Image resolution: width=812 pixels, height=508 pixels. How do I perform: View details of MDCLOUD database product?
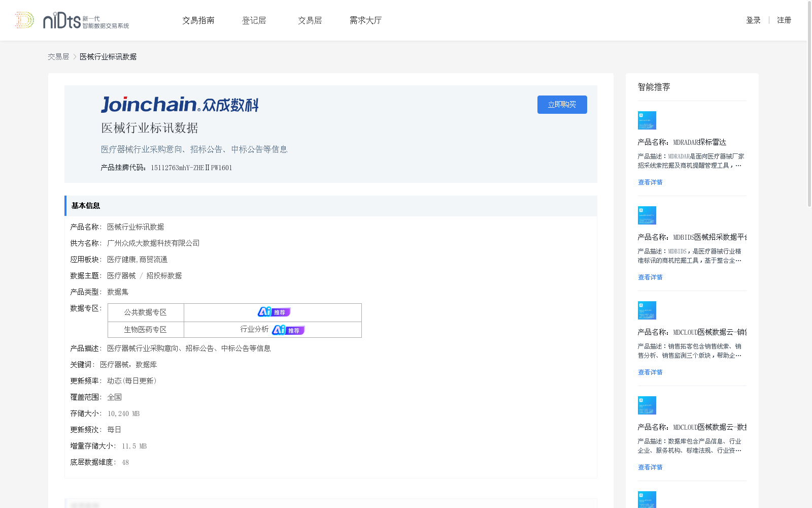click(x=650, y=467)
